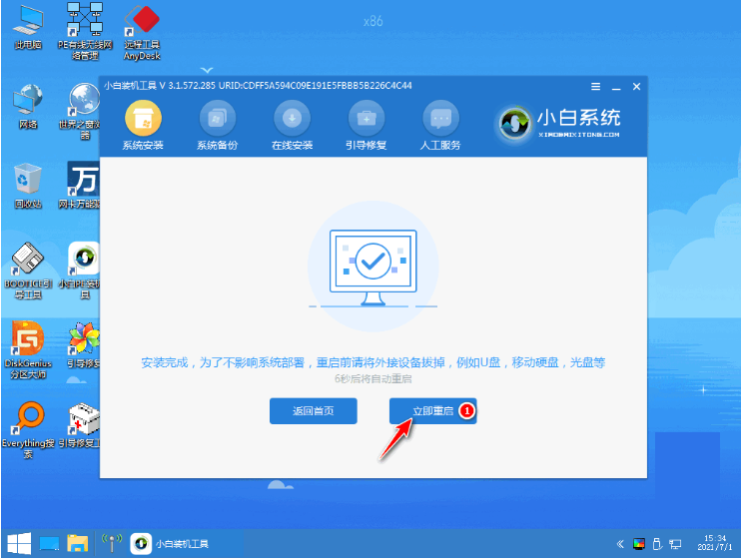The height and width of the screenshot is (560, 741).
Task: Open File Explorer from taskbar
Action: [x=78, y=544]
